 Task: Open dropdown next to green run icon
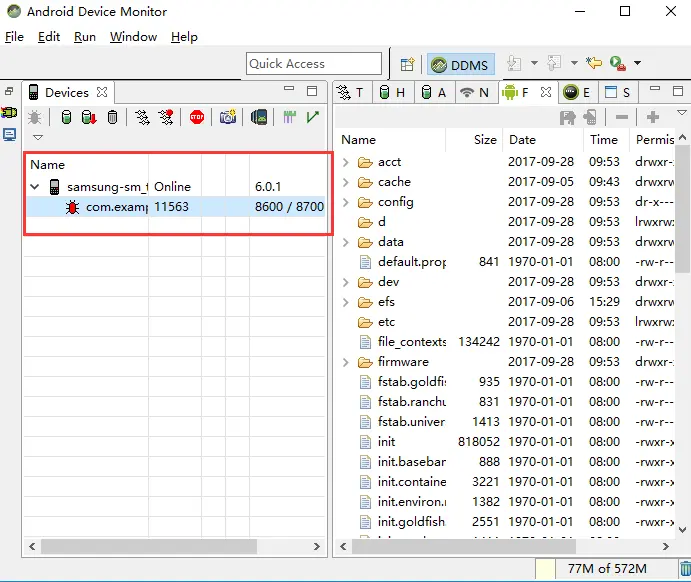point(637,63)
